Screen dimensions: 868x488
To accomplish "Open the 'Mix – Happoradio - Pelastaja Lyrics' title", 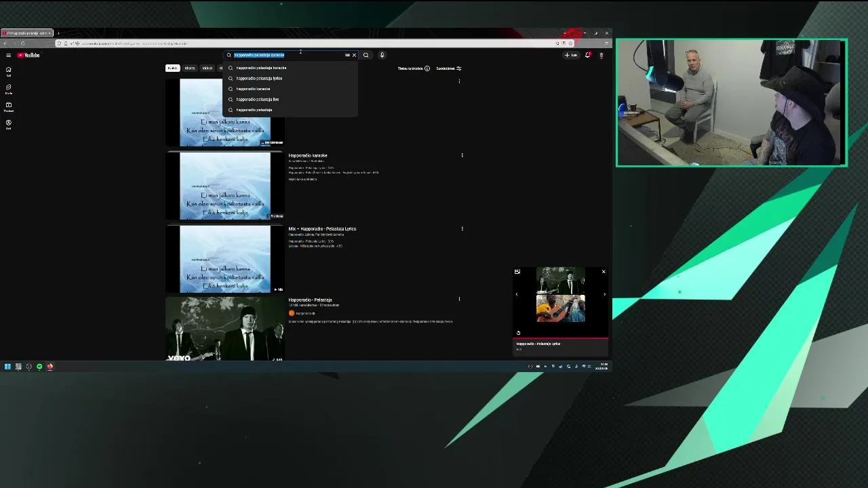I will point(322,228).
